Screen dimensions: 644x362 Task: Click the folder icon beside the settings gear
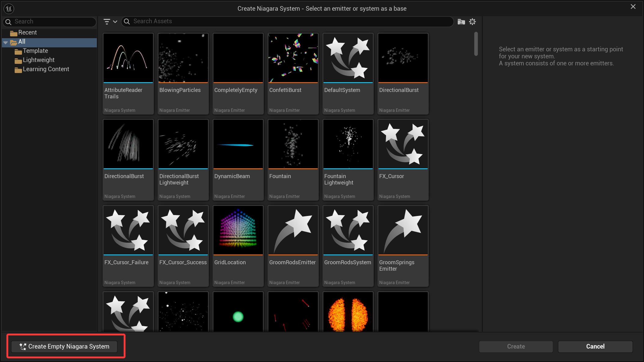tap(461, 22)
